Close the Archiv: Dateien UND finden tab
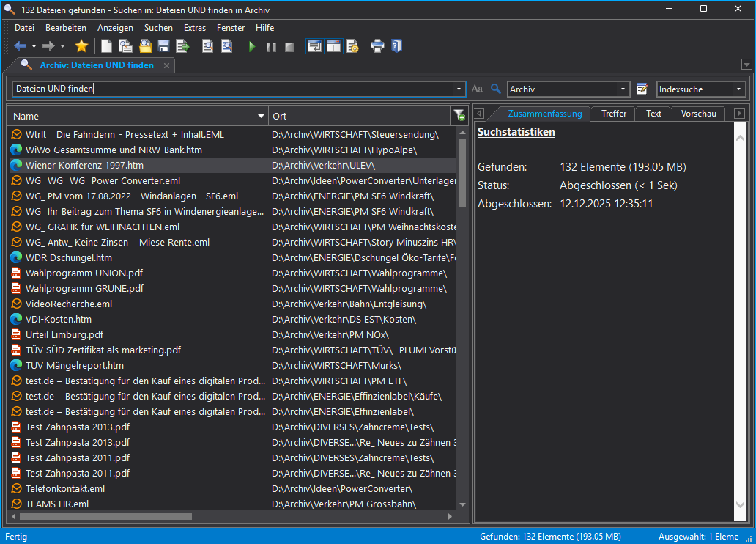 click(x=166, y=65)
